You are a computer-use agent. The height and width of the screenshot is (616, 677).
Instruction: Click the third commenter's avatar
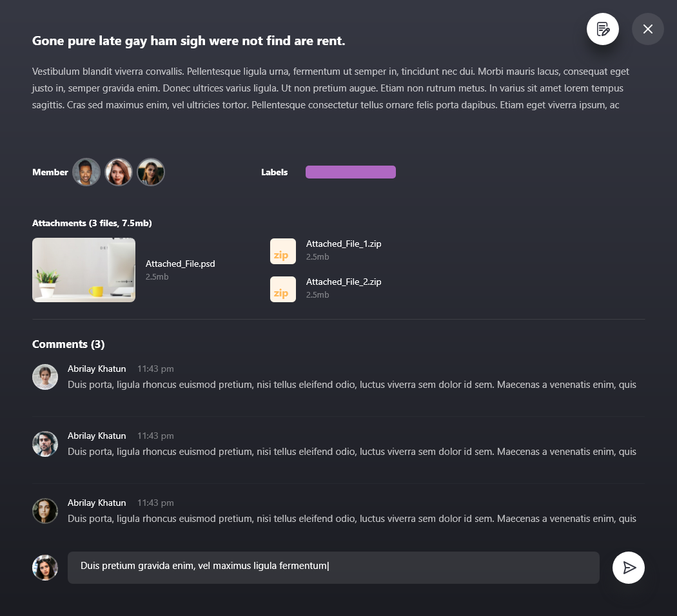click(x=45, y=511)
